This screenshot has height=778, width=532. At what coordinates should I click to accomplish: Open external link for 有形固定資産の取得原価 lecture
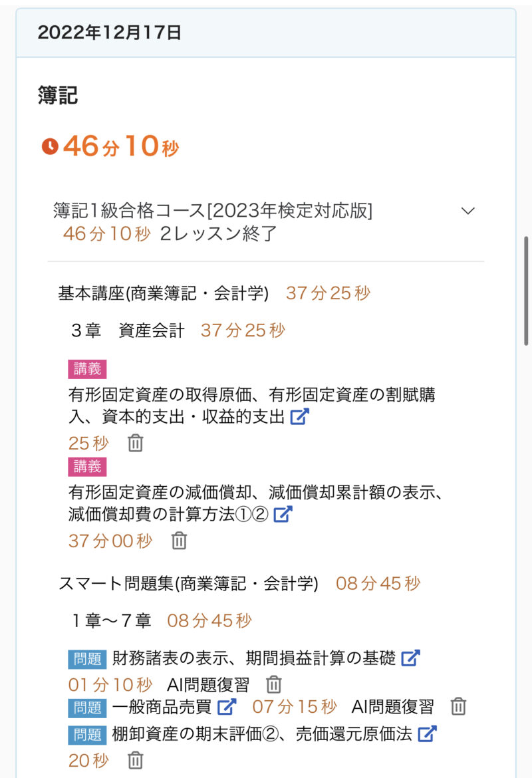[x=300, y=417]
